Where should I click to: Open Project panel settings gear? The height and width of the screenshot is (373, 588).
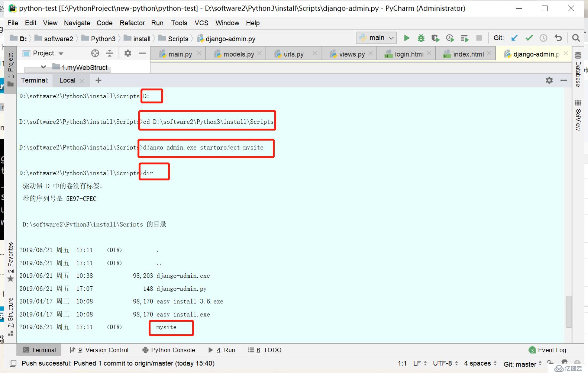[x=128, y=53]
